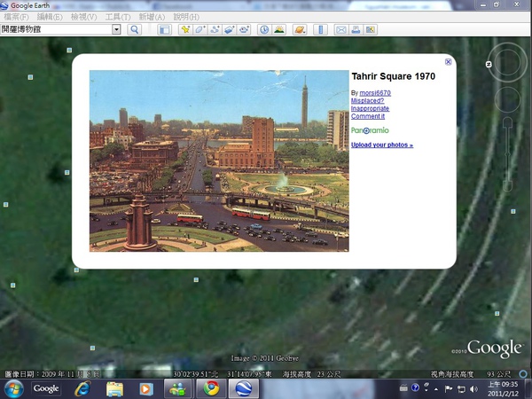Screen dimensions: 532x399
Task: Open the 工具(T) menu
Action: pos(118,17)
